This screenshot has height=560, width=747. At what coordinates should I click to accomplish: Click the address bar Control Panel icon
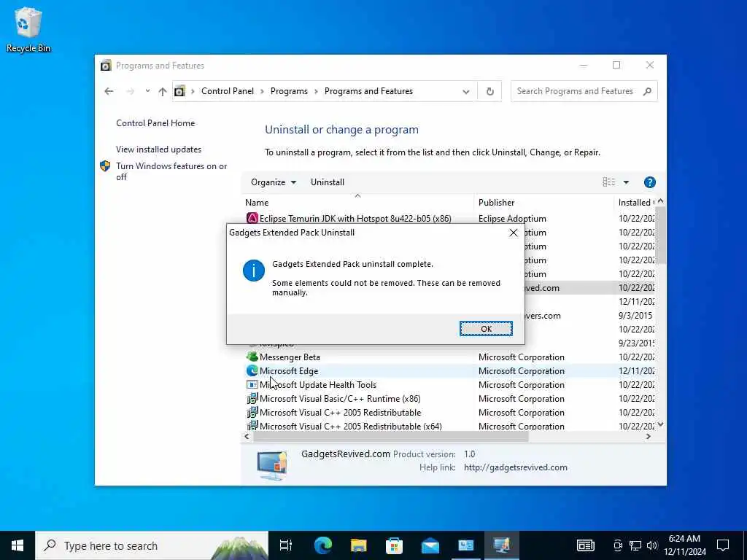point(179,91)
